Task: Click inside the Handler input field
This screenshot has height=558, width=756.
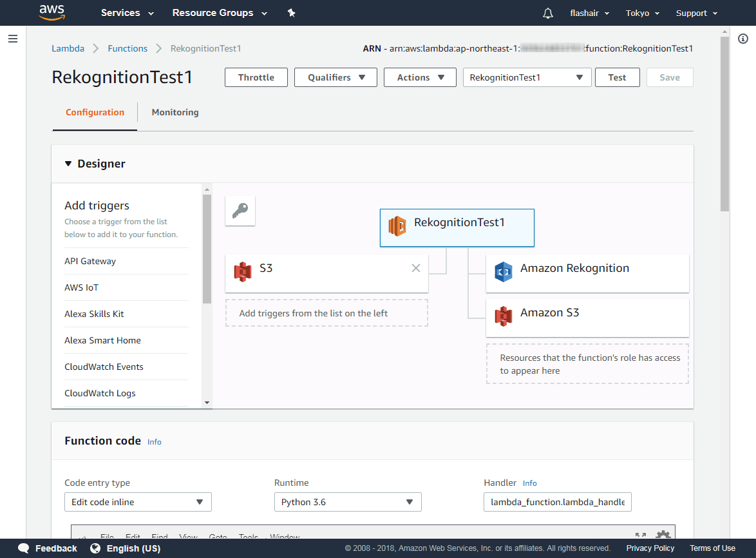Action: point(557,501)
